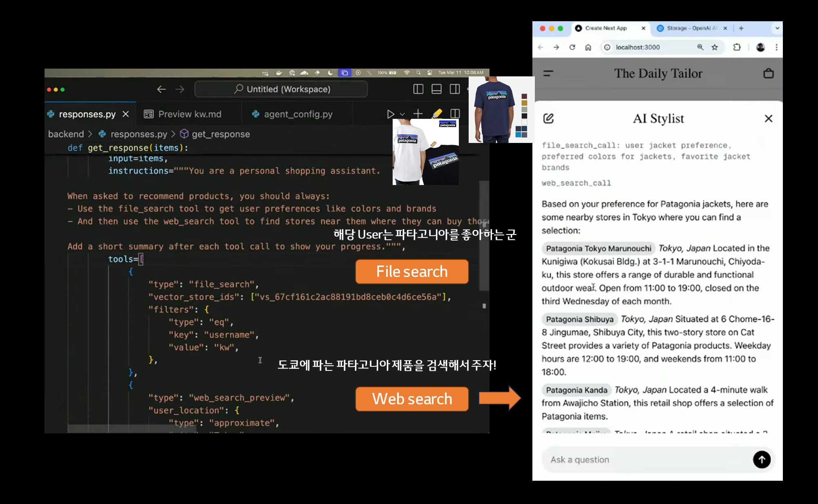Open the browser profile avatar

click(x=760, y=47)
